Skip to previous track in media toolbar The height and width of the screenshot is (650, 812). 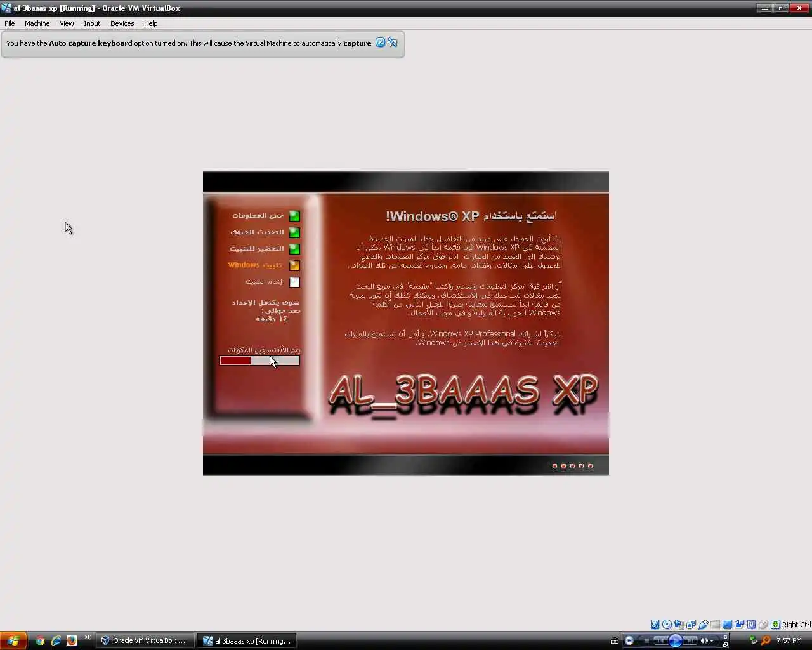(x=660, y=640)
